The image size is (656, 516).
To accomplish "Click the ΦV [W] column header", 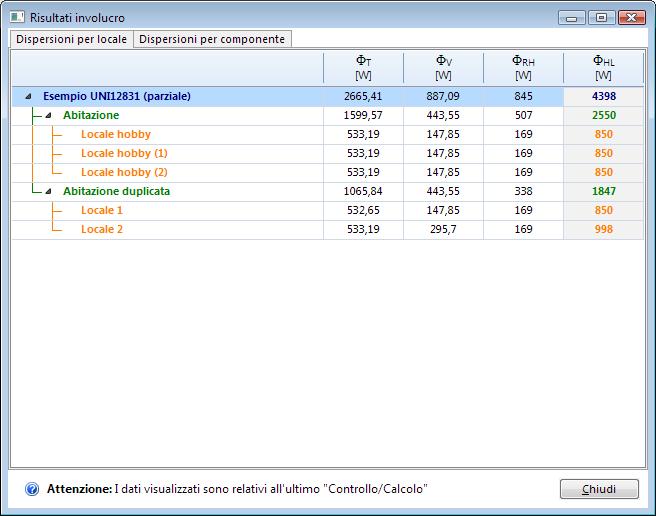I will click(x=443, y=67).
